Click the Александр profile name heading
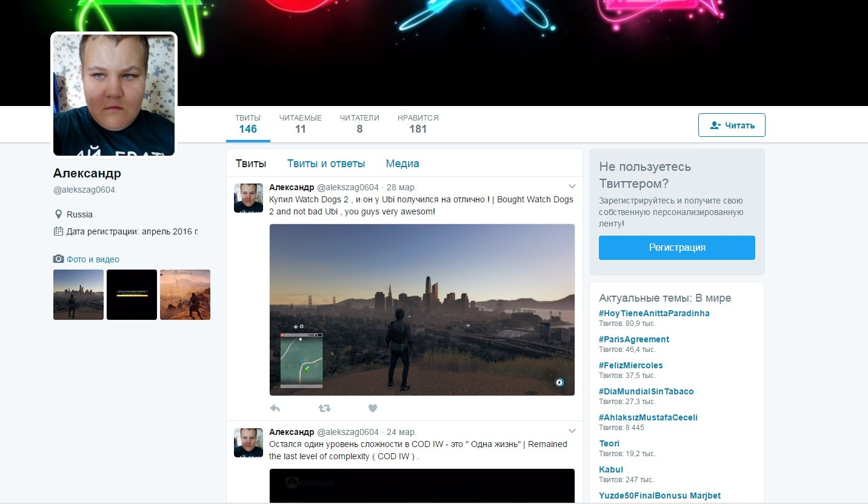The width and height of the screenshot is (868, 504). coord(87,173)
